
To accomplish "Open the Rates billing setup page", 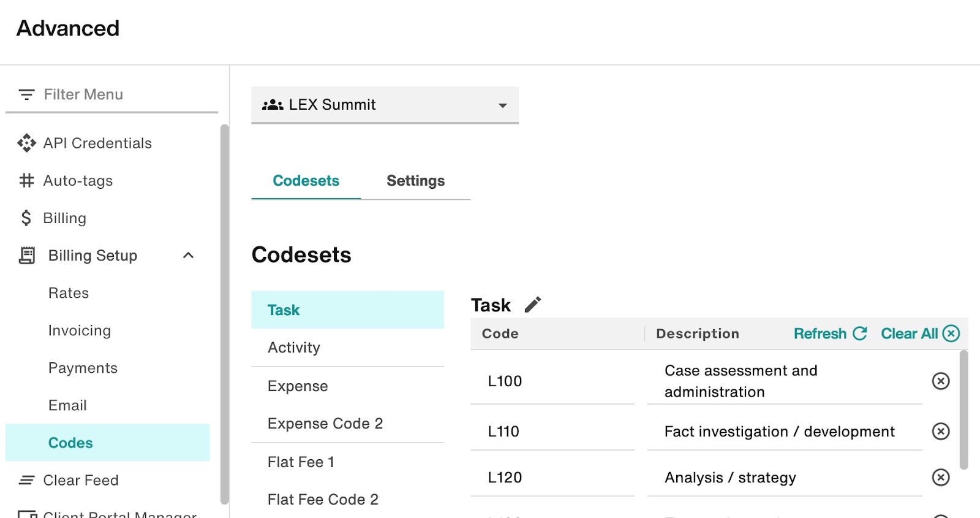I will click(x=69, y=293).
